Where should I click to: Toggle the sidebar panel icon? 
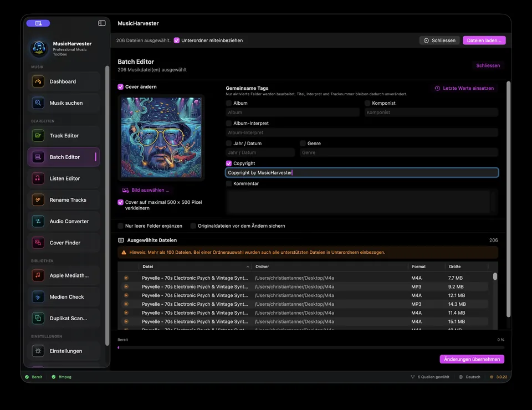tap(102, 23)
